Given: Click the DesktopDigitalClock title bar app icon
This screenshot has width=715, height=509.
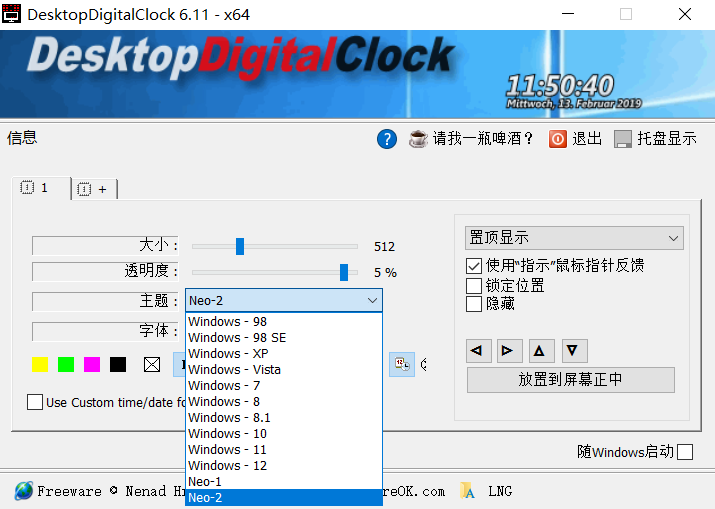Looking at the screenshot, I should tap(11, 14).
